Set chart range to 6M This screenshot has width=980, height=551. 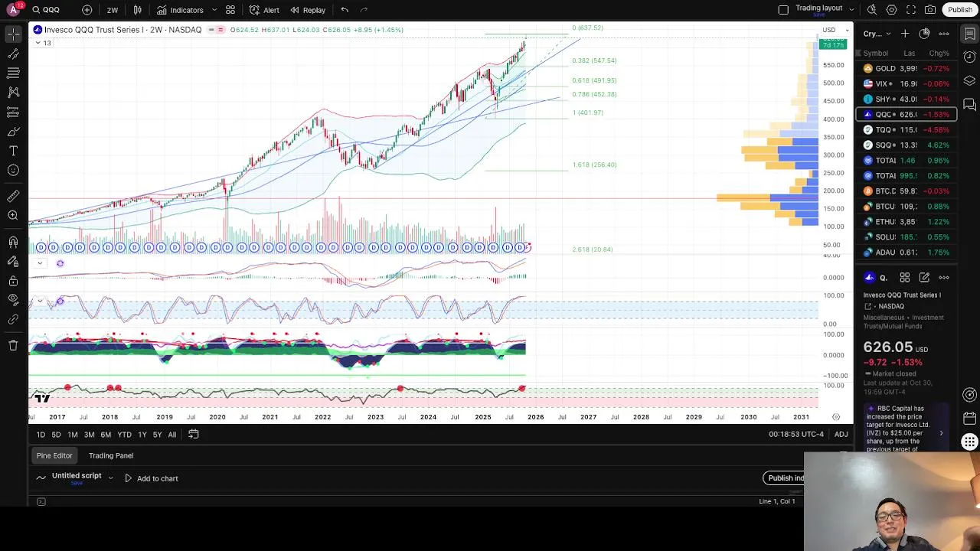[x=106, y=435]
